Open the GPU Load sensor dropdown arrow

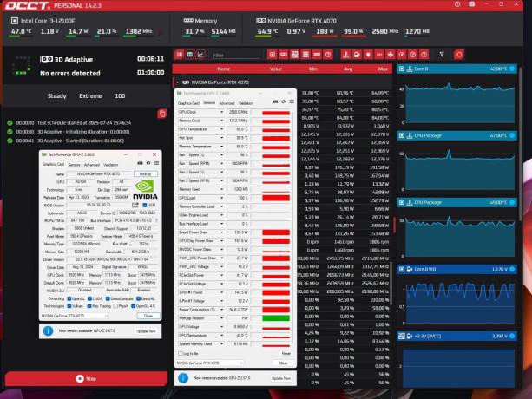coord(221,198)
